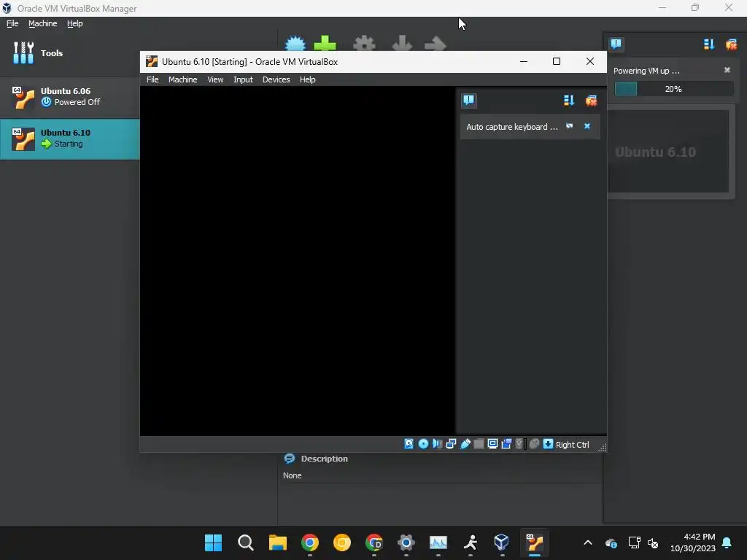Click the muted volume icon in system tray
747x560 pixels.
653,542
